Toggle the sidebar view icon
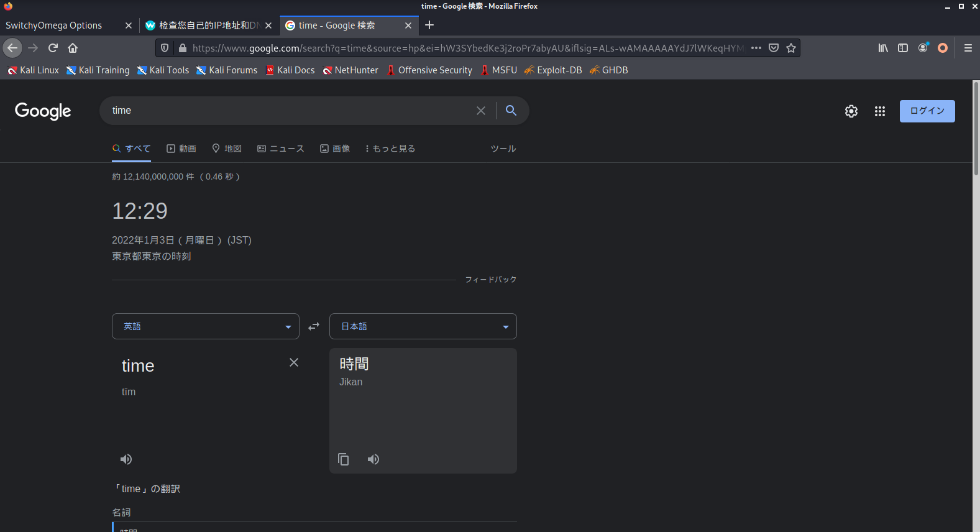 pos(903,48)
